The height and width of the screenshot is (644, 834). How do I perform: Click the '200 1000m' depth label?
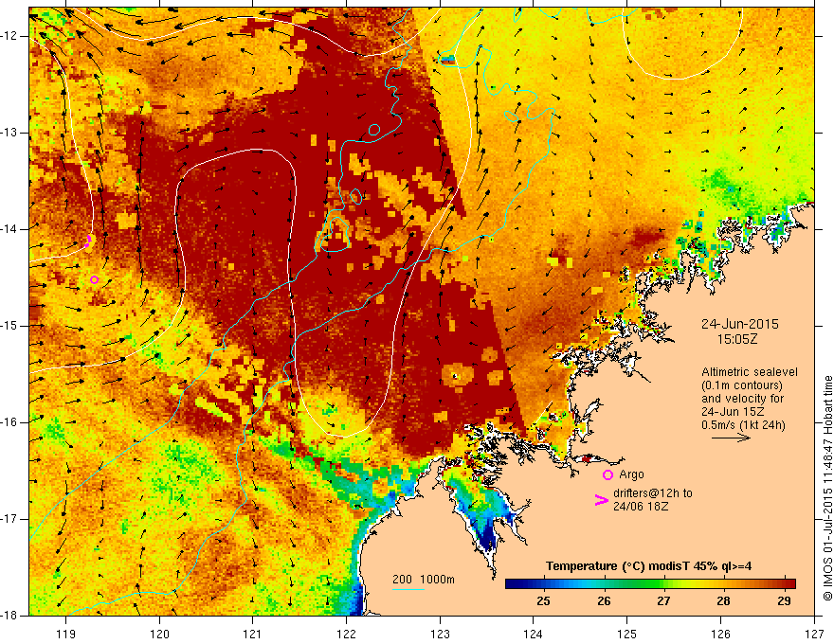pos(424,580)
